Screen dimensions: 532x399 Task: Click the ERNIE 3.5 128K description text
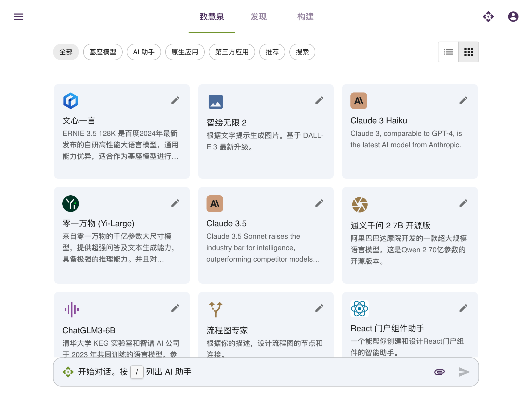pos(121,145)
